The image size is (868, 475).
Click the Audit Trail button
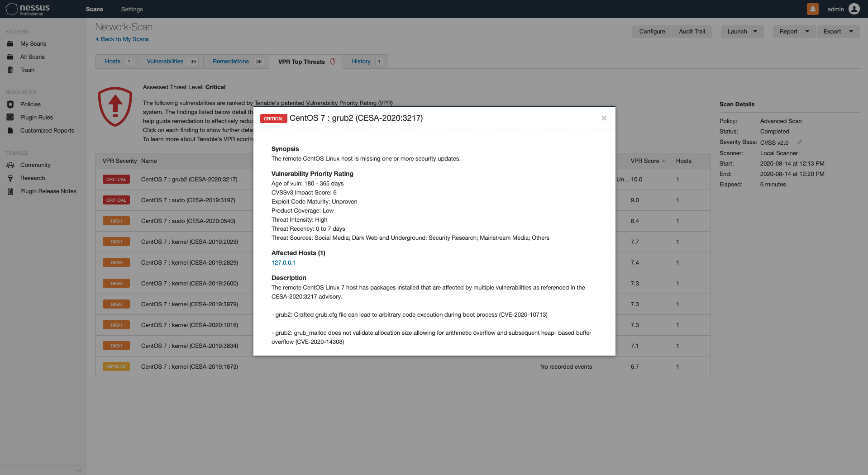[692, 32]
